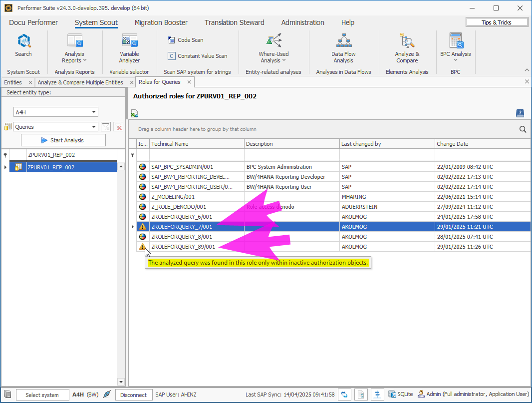
Task: Click the SAP sync refresh icon in status bar
Action: coord(344,395)
